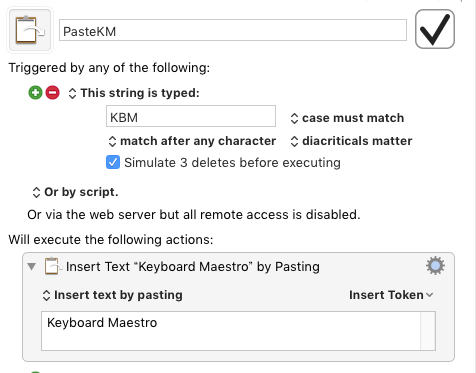Uncheck Simulate 3 deletes before executing

tap(113, 163)
